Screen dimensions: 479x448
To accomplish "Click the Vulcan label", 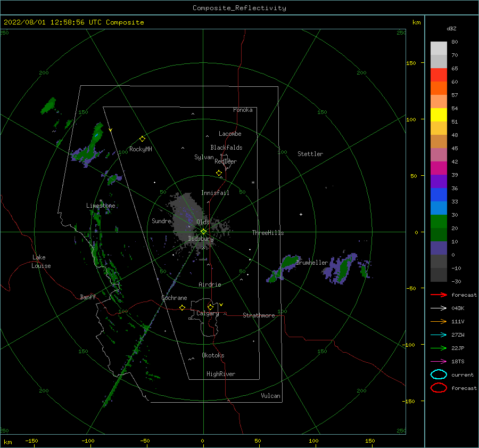I will (270, 396).
